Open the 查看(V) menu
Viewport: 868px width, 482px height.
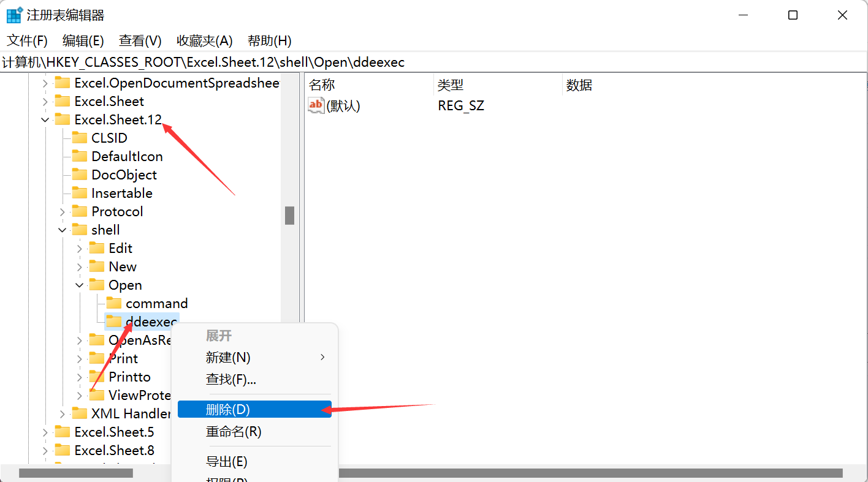point(140,41)
